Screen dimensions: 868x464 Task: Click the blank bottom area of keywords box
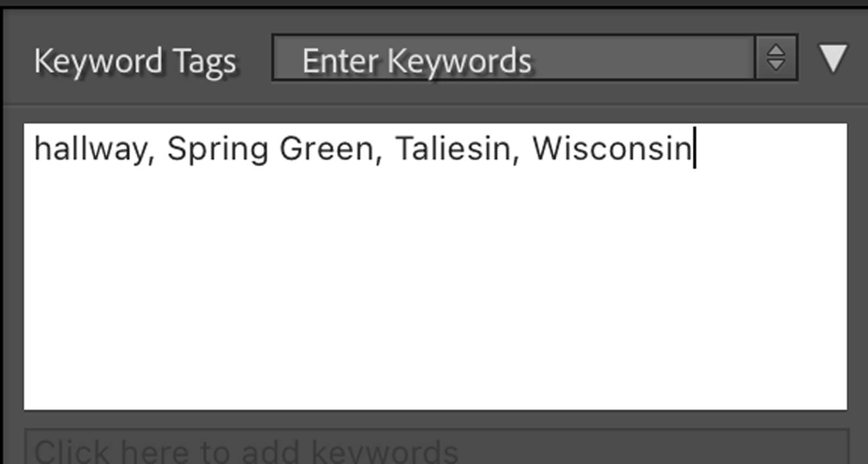435,379
